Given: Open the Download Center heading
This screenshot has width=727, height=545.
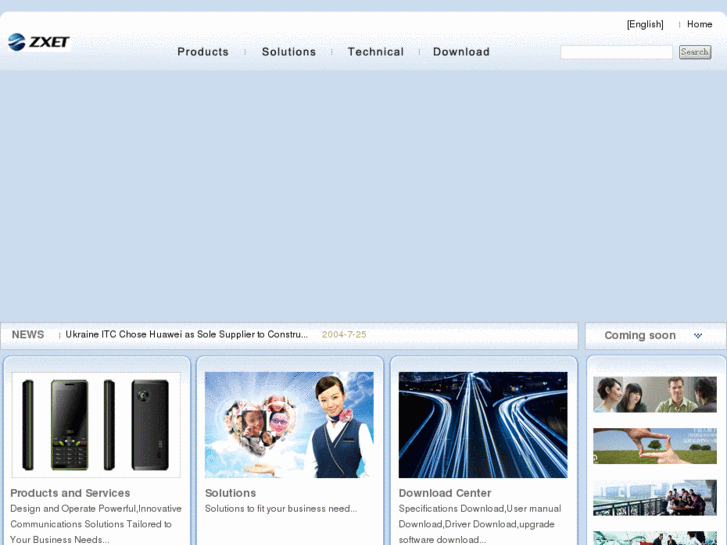Looking at the screenshot, I should pos(445,493).
